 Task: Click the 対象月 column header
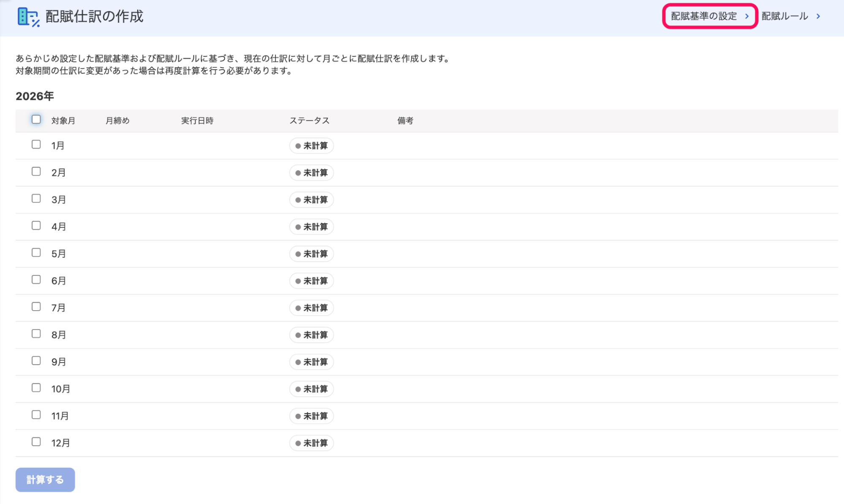click(63, 121)
